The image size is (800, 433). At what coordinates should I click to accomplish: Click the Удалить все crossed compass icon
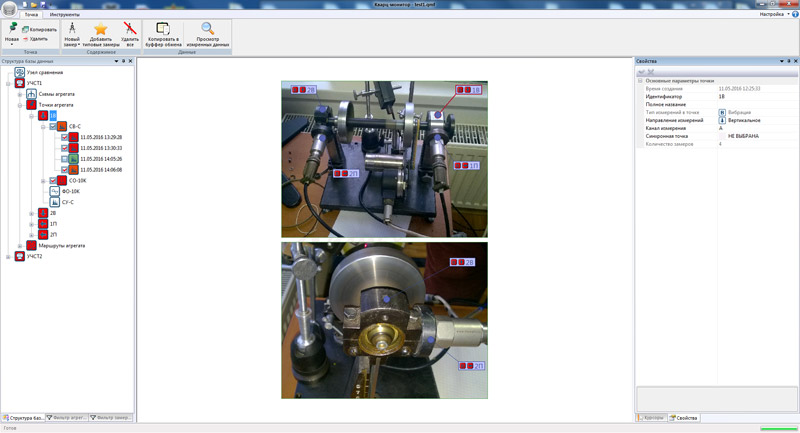[130, 28]
